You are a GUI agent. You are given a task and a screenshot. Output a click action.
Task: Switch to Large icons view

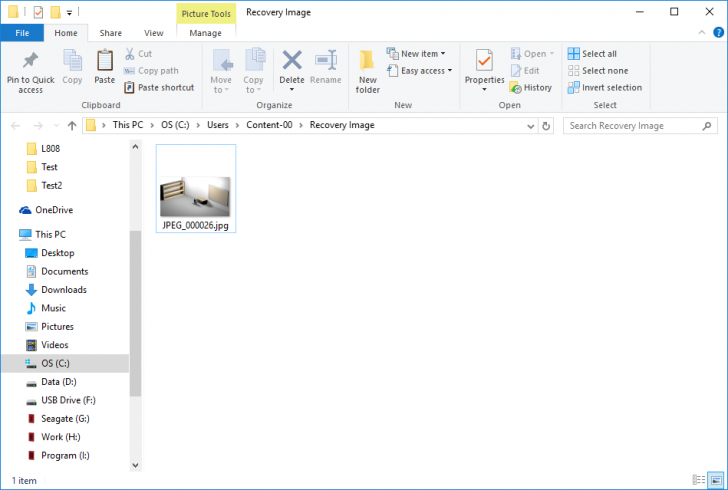716,479
